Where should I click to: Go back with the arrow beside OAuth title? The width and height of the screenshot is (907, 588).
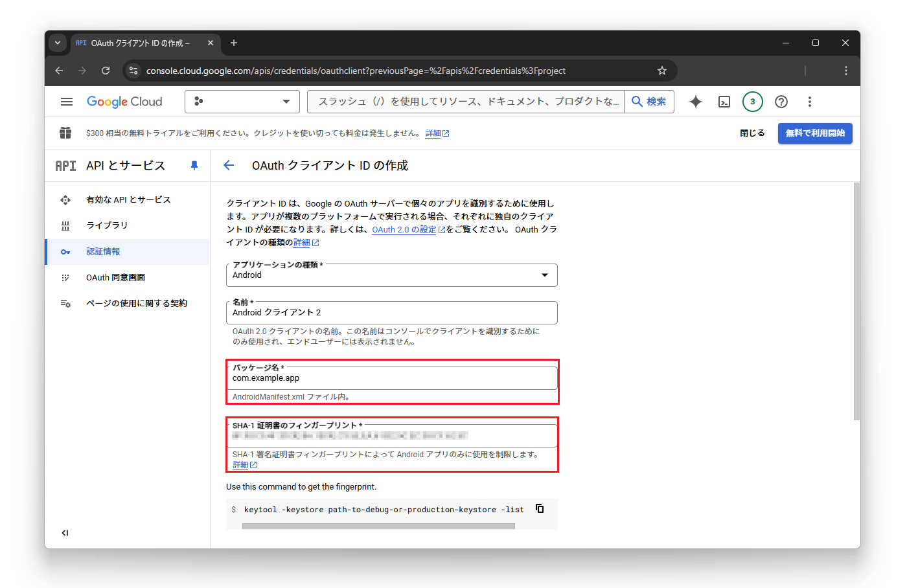click(229, 166)
